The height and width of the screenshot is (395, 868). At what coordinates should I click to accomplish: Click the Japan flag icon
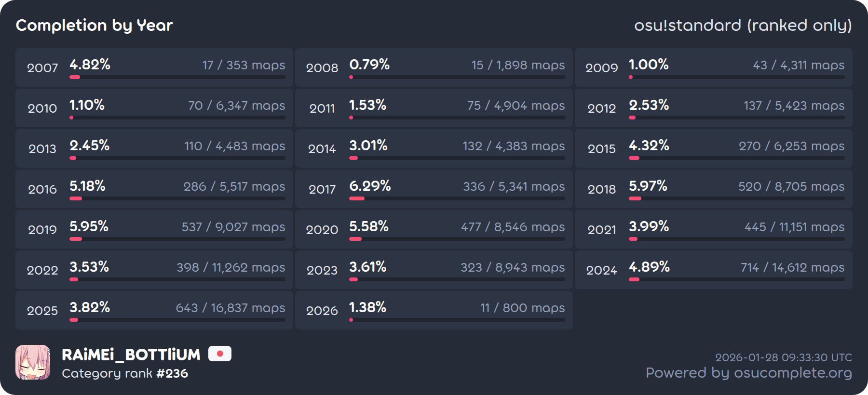220,354
